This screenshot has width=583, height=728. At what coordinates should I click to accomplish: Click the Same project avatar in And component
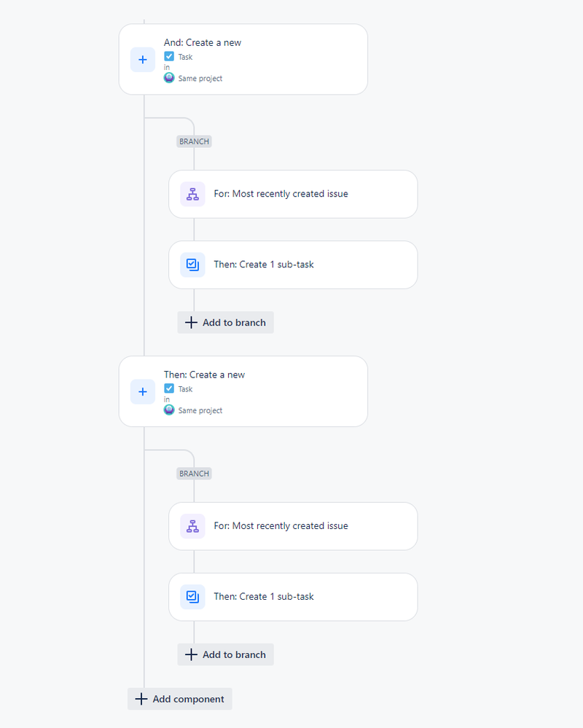tap(168, 78)
